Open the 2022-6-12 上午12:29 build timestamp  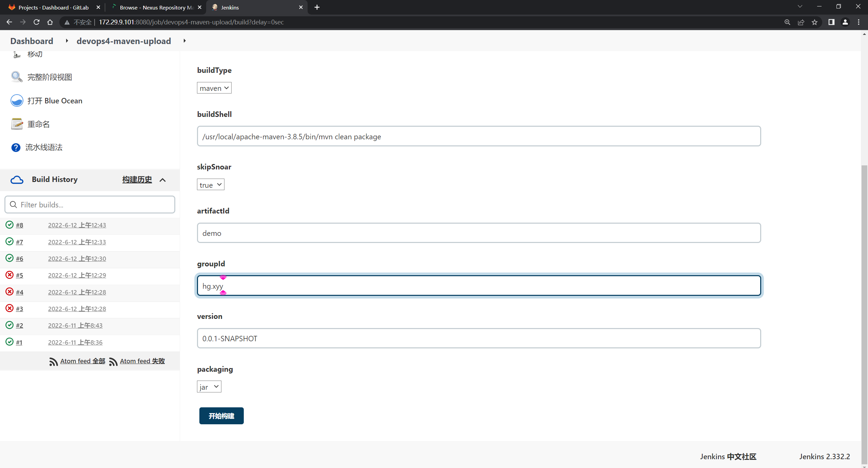coord(77,275)
